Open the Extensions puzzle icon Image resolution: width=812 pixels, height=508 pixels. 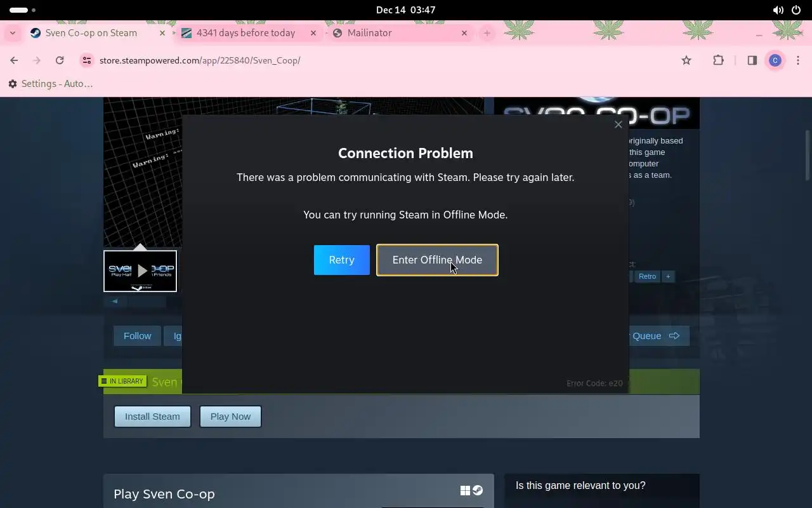tap(718, 60)
